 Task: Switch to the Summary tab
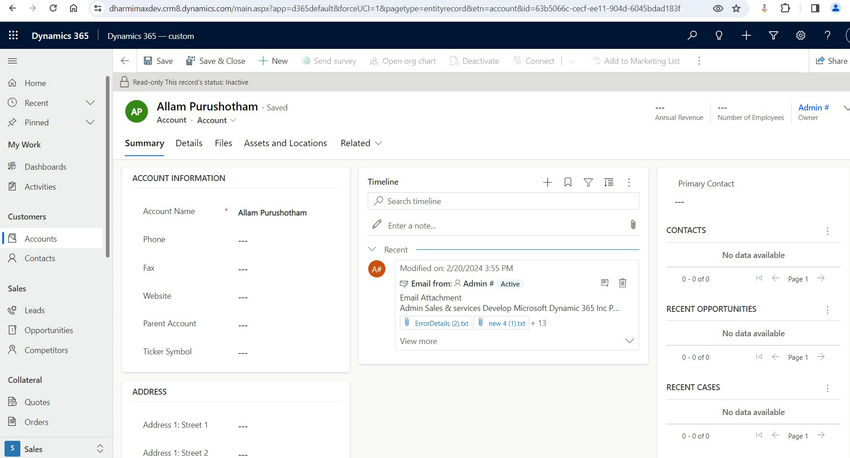point(144,143)
